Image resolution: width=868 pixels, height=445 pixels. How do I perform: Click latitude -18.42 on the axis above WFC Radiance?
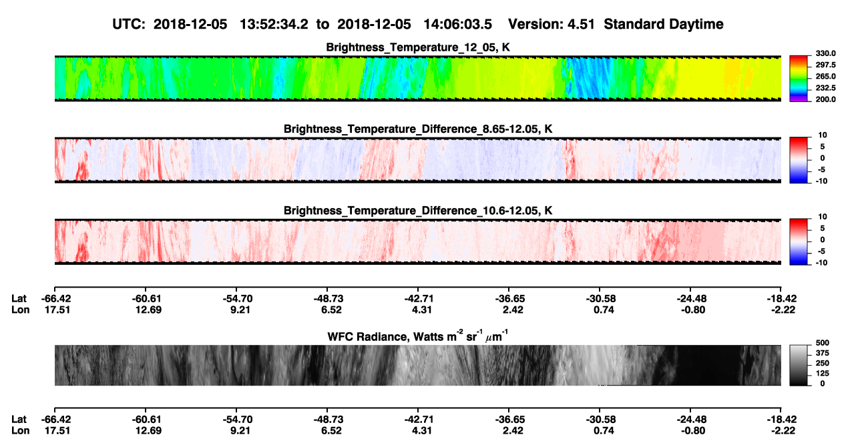click(781, 298)
